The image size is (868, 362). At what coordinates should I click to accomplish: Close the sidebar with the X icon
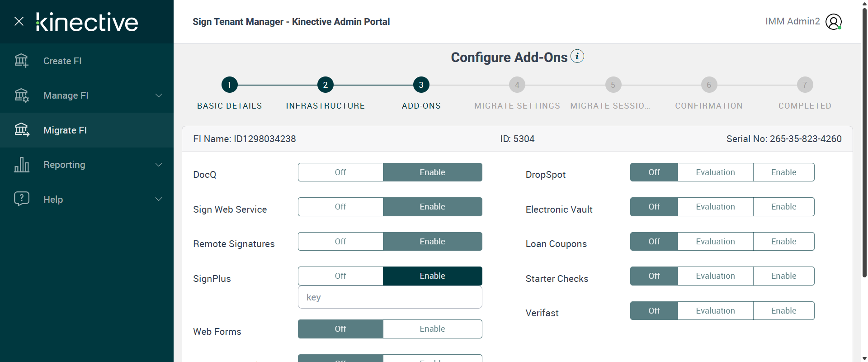tap(19, 21)
